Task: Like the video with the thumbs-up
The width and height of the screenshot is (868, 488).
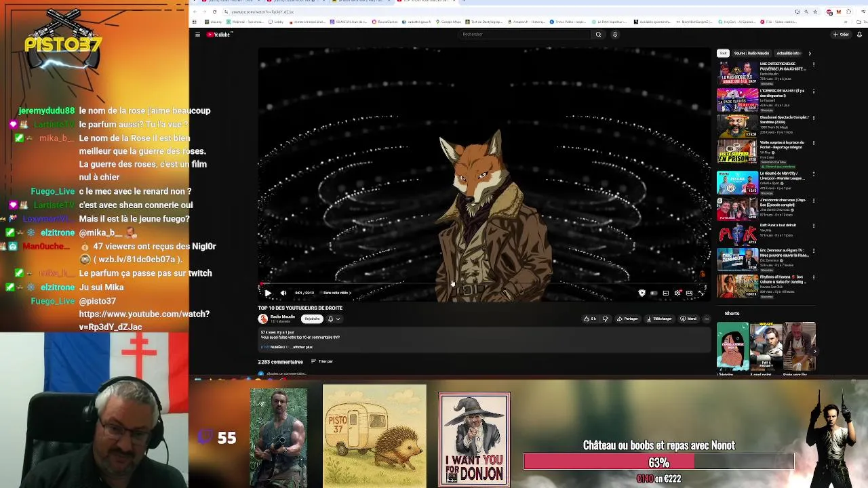Action: click(x=590, y=319)
